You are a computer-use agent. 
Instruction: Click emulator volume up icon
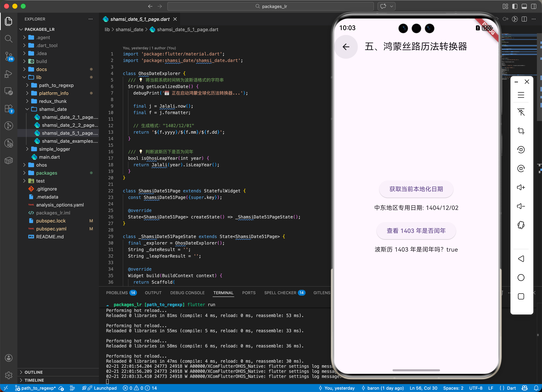click(521, 187)
